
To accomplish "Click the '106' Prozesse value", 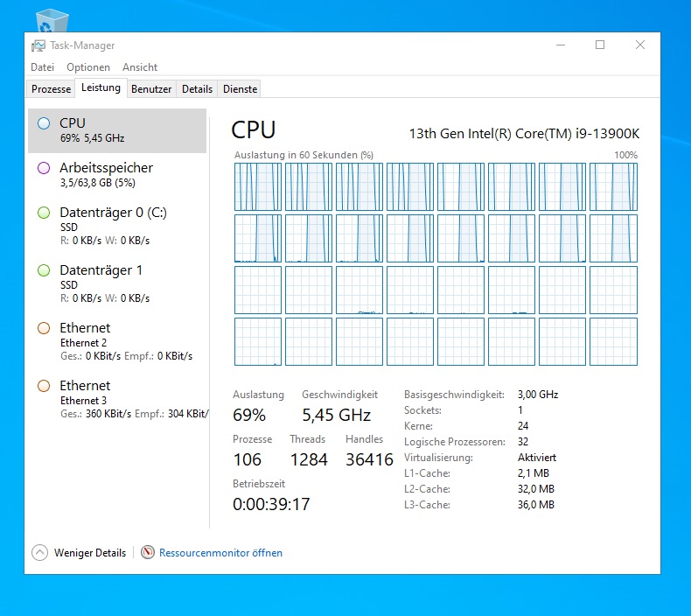I will [248, 459].
